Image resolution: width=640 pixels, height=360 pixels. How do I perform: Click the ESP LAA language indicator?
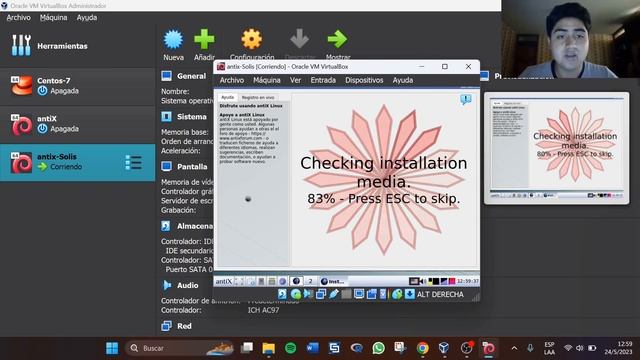click(549, 348)
